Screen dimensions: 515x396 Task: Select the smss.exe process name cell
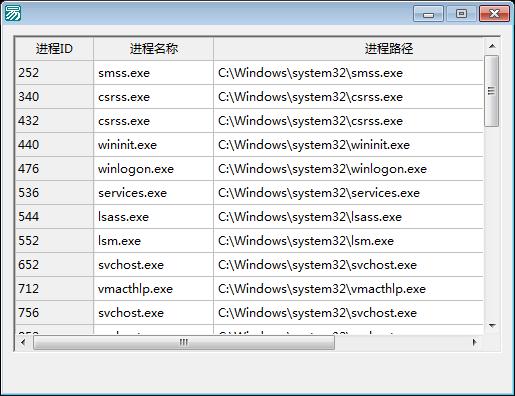(154, 73)
